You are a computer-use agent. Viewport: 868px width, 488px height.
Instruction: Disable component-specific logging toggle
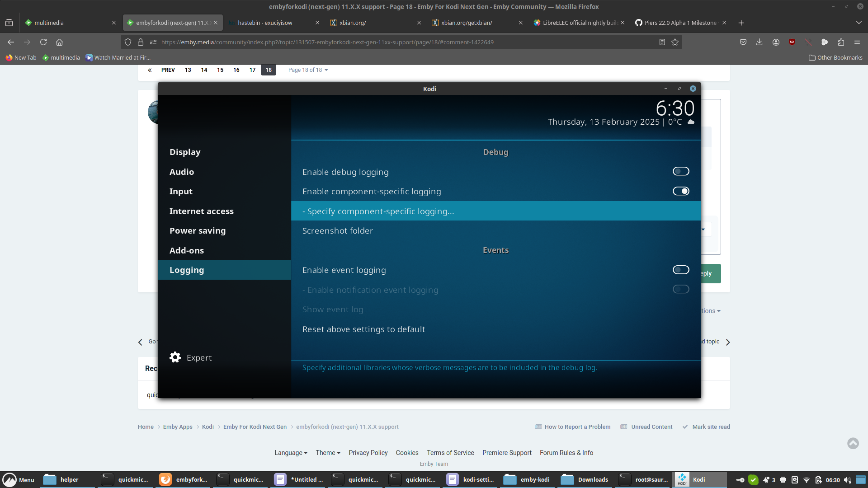pyautogui.click(x=680, y=191)
